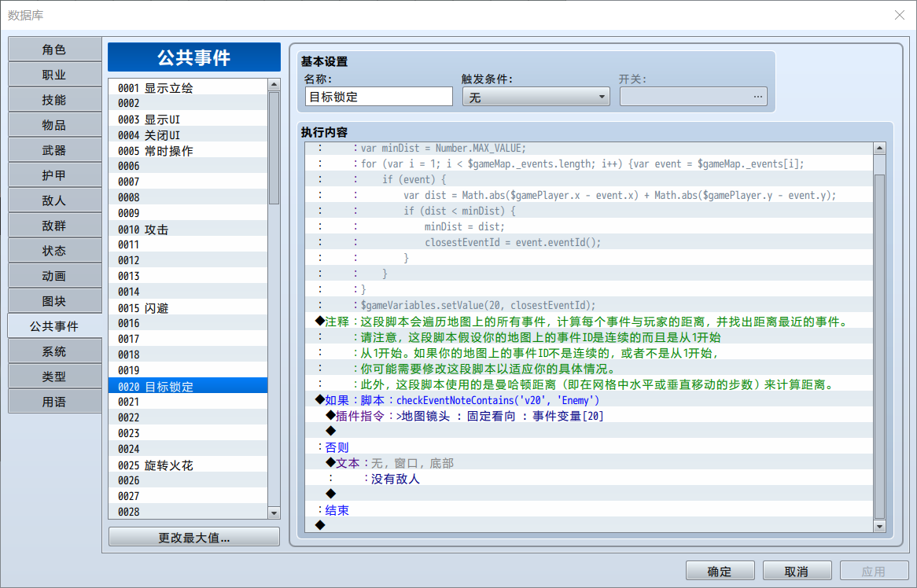Select empty common event 0002

[188, 104]
